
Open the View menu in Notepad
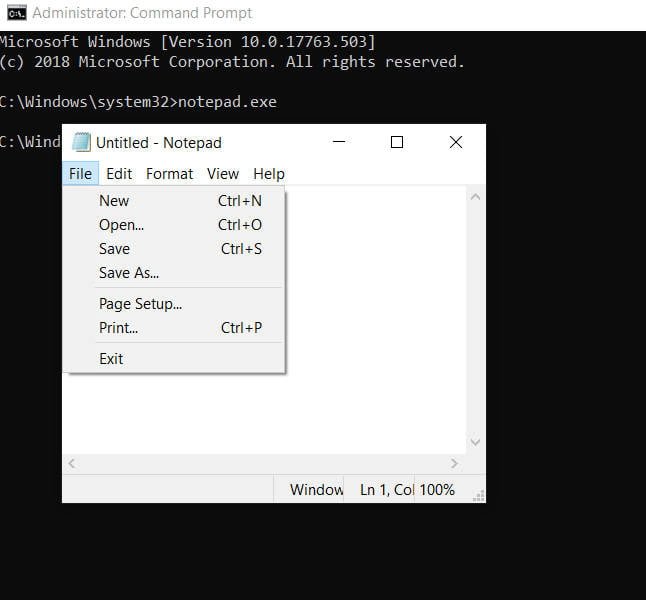[223, 173]
